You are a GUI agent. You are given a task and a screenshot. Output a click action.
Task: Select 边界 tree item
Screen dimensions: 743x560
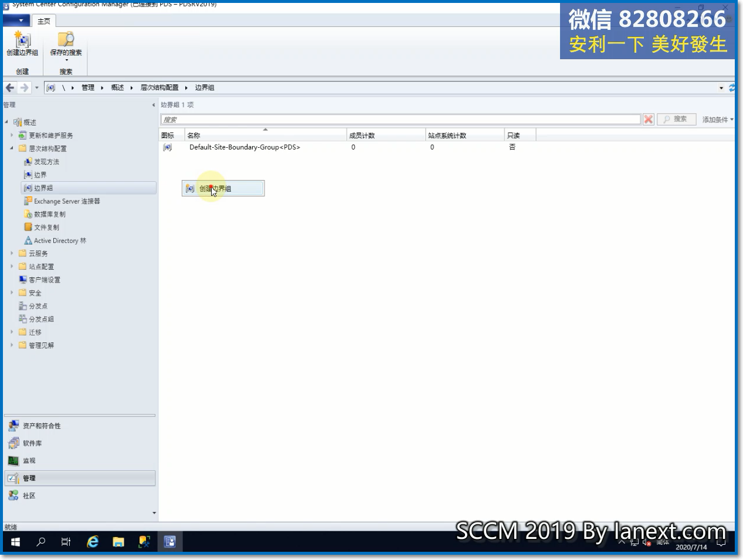click(40, 175)
